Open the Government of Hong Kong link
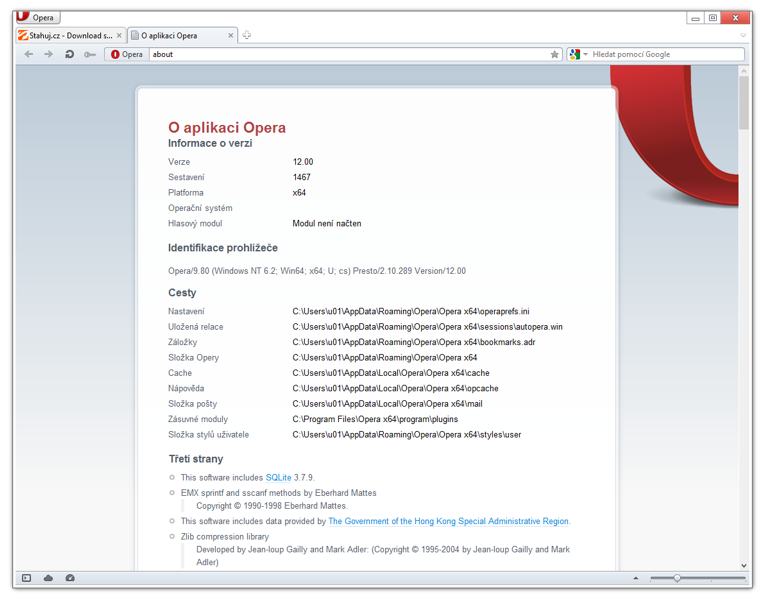Image resolution: width=764 pixels, height=600 pixels. click(x=448, y=521)
